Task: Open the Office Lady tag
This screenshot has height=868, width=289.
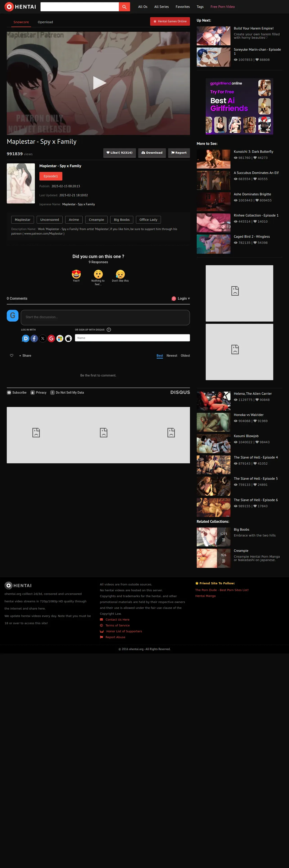Action: pos(148,220)
